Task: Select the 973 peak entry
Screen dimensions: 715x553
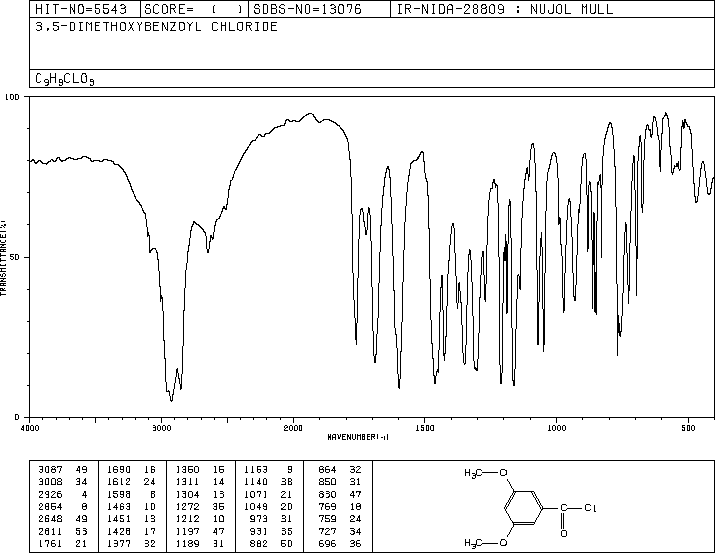Action: (271, 519)
